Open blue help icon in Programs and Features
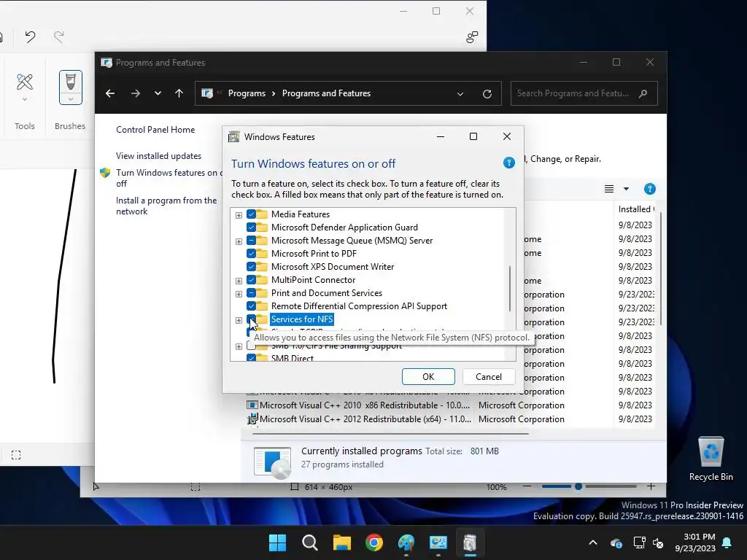The width and height of the screenshot is (747, 560). click(649, 189)
